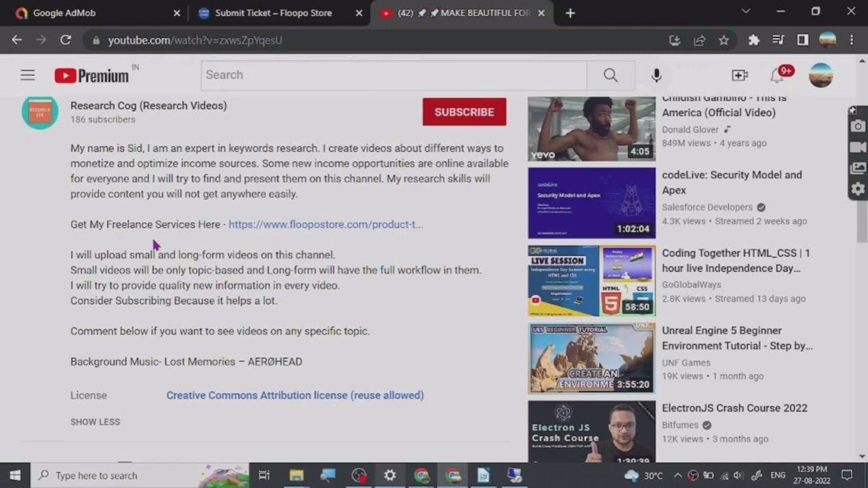The width and height of the screenshot is (868, 488).
Task: Show hidden system tray icons
Action: pyautogui.click(x=677, y=475)
